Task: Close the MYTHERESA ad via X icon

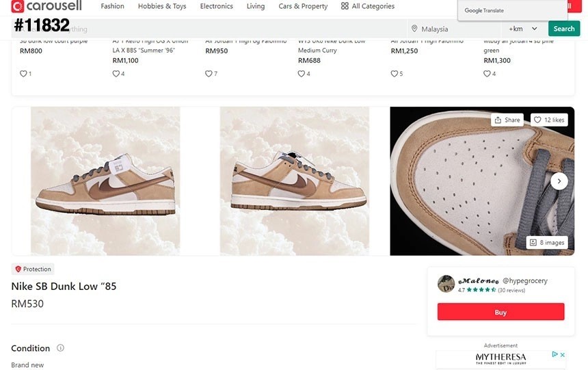Action: (563, 354)
